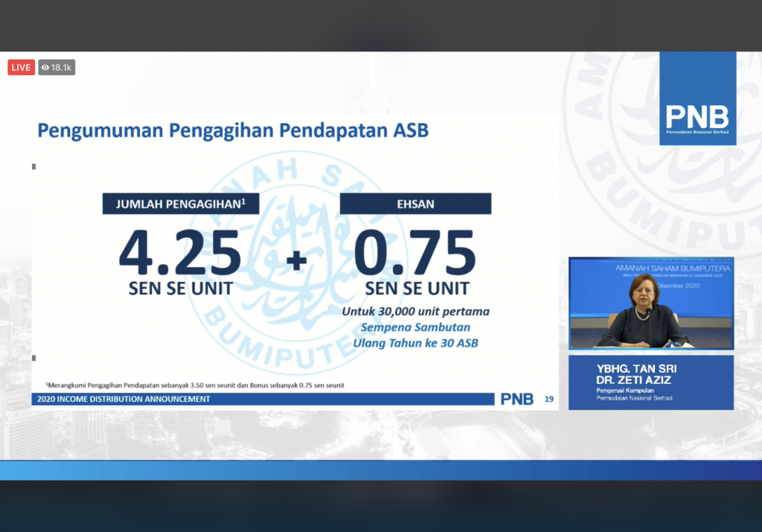Click the small PNB logo in slide footer

click(517, 399)
